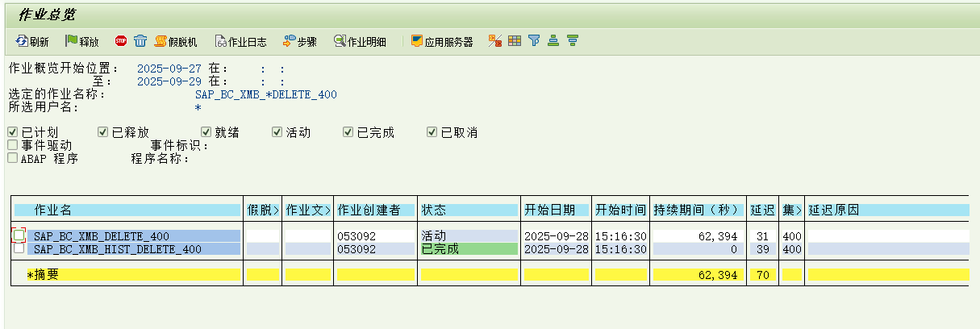Click the 开始日期 column header
The image size is (980, 329).
(555, 210)
